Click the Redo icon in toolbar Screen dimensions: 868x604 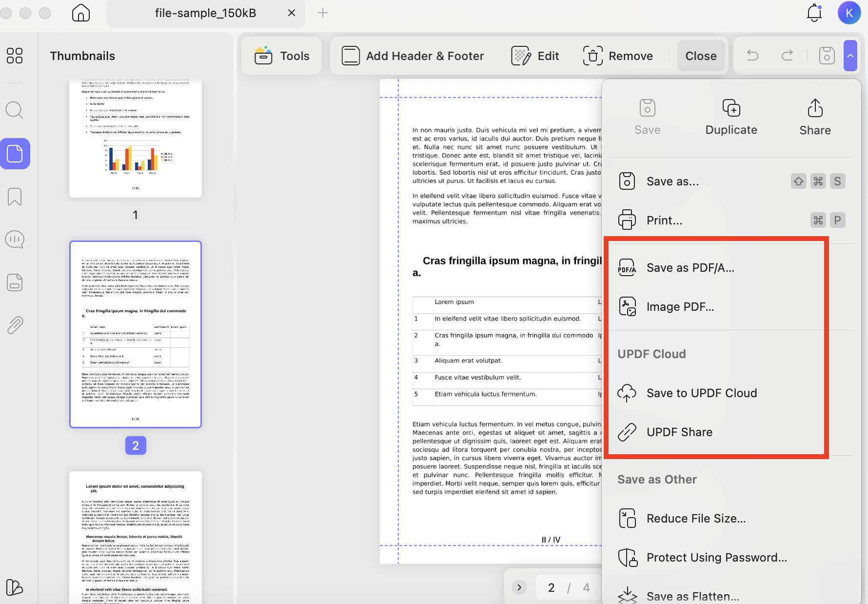(787, 56)
